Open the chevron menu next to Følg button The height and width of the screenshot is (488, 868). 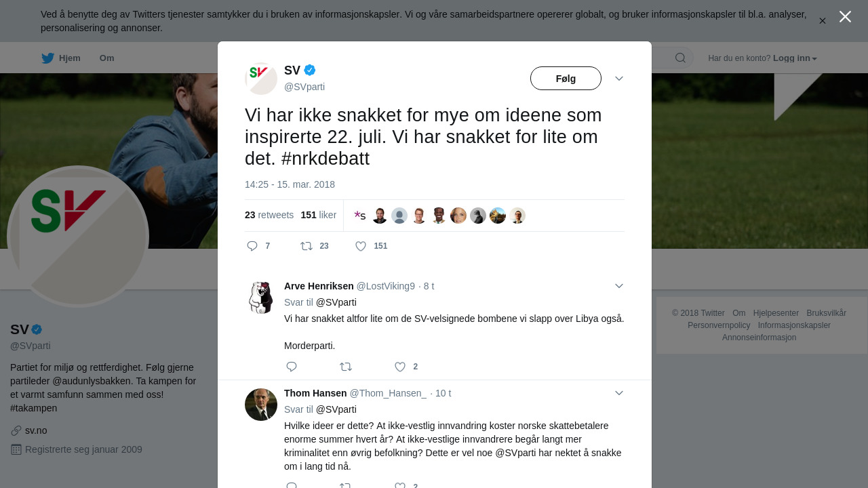point(619,79)
